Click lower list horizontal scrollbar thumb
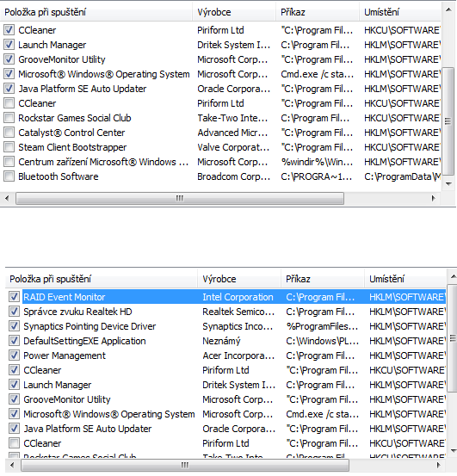The width and height of the screenshot is (457, 476). coord(185,465)
